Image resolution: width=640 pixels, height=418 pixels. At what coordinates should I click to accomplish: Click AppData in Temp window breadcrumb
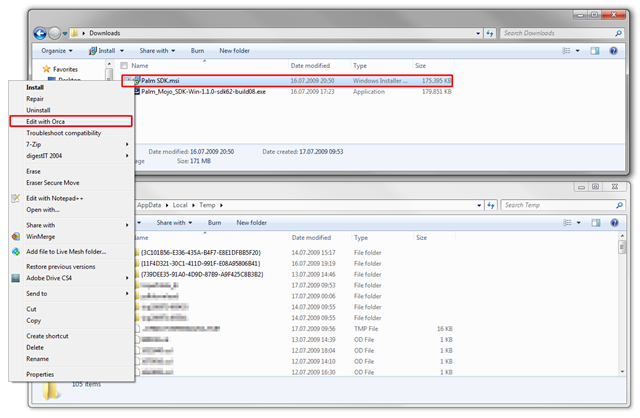click(x=149, y=205)
